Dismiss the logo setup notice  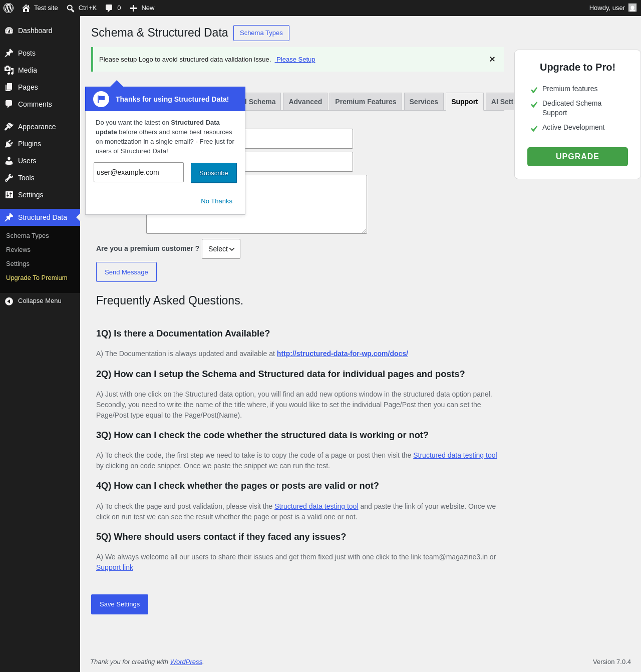(492, 59)
